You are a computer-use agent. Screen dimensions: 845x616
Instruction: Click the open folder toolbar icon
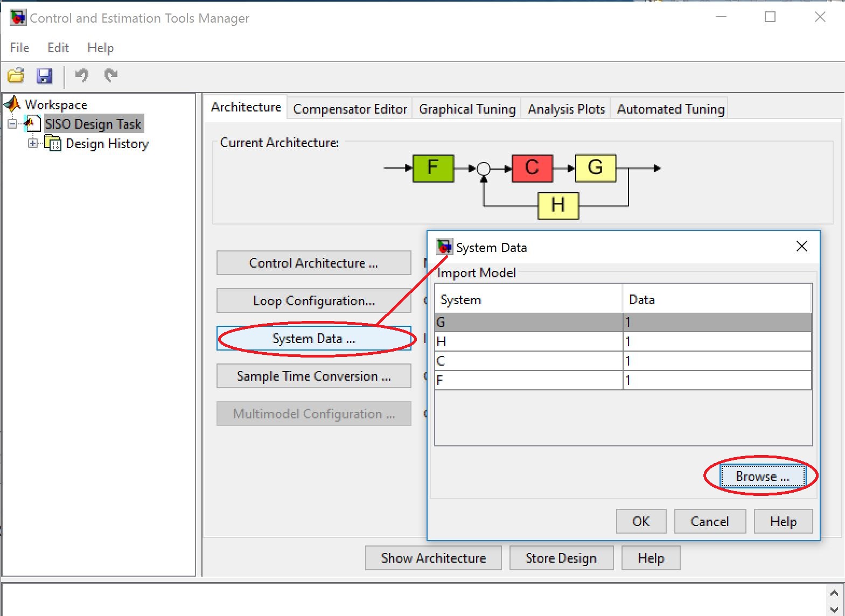[x=16, y=76]
